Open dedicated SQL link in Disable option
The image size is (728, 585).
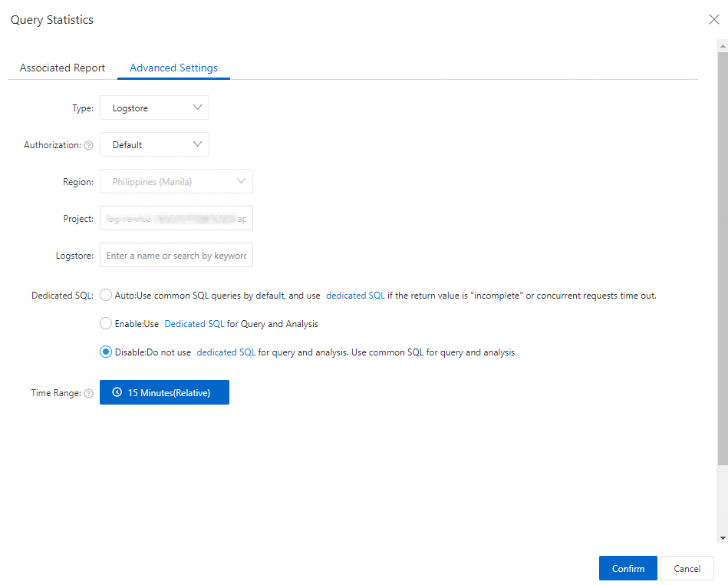click(x=226, y=352)
